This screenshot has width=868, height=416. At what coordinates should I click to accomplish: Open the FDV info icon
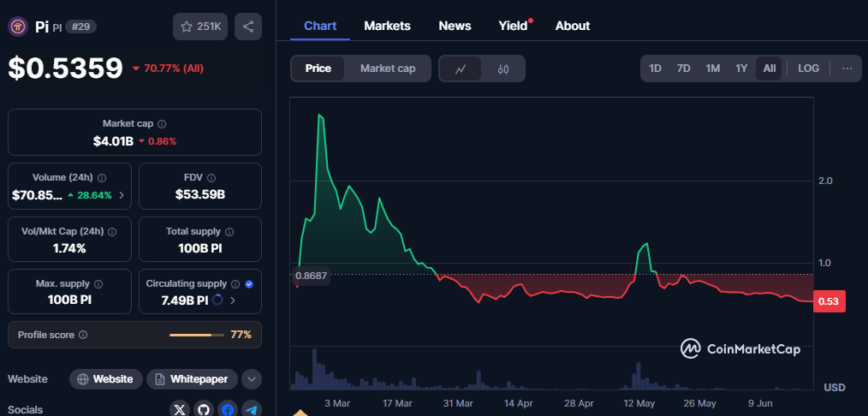point(211,177)
